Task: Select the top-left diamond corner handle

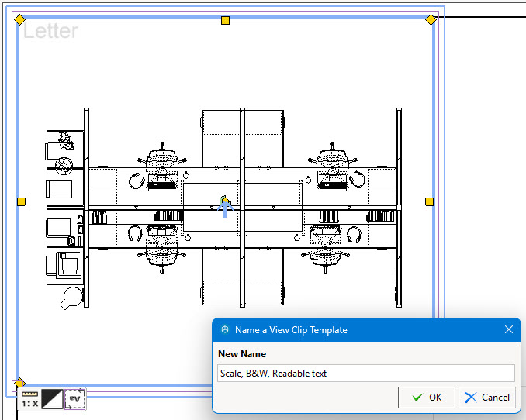Action: (x=20, y=20)
